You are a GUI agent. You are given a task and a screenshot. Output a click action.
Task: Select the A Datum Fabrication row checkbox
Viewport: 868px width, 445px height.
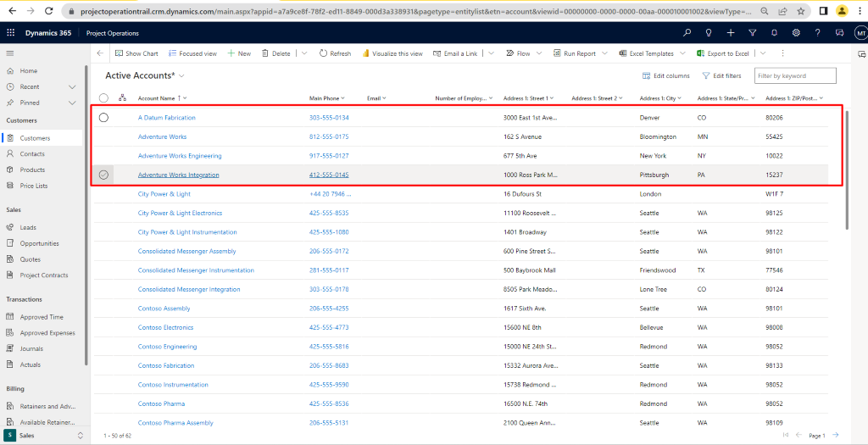[103, 118]
